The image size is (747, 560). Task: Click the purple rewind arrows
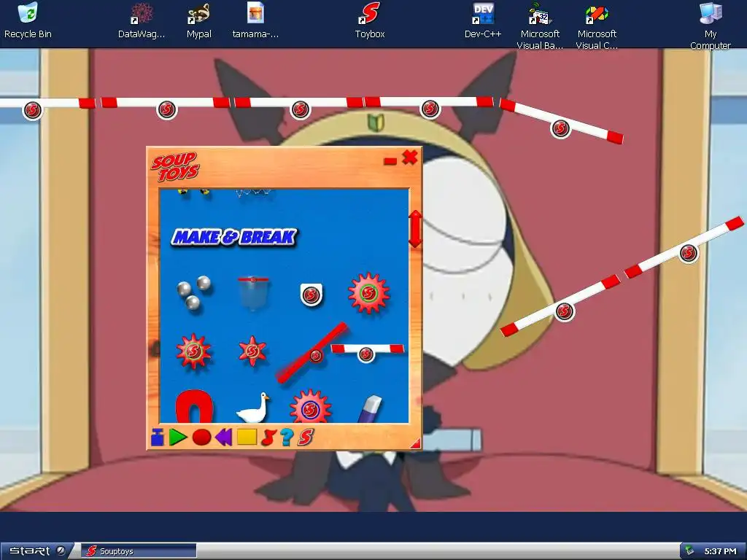pos(223,437)
